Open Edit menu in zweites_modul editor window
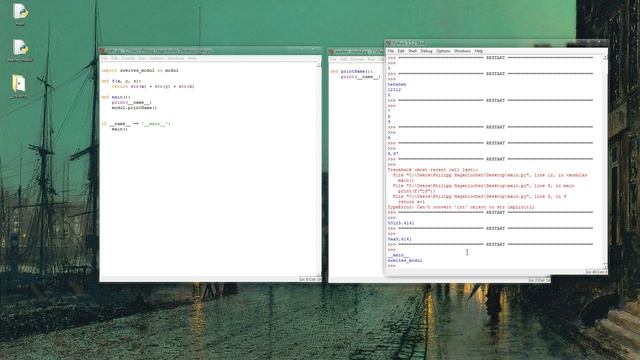 coord(344,59)
